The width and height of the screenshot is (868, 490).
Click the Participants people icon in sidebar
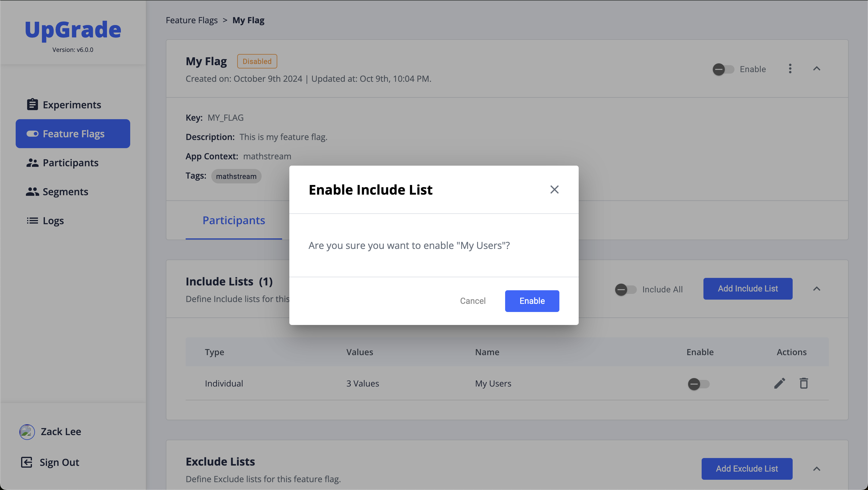(32, 163)
